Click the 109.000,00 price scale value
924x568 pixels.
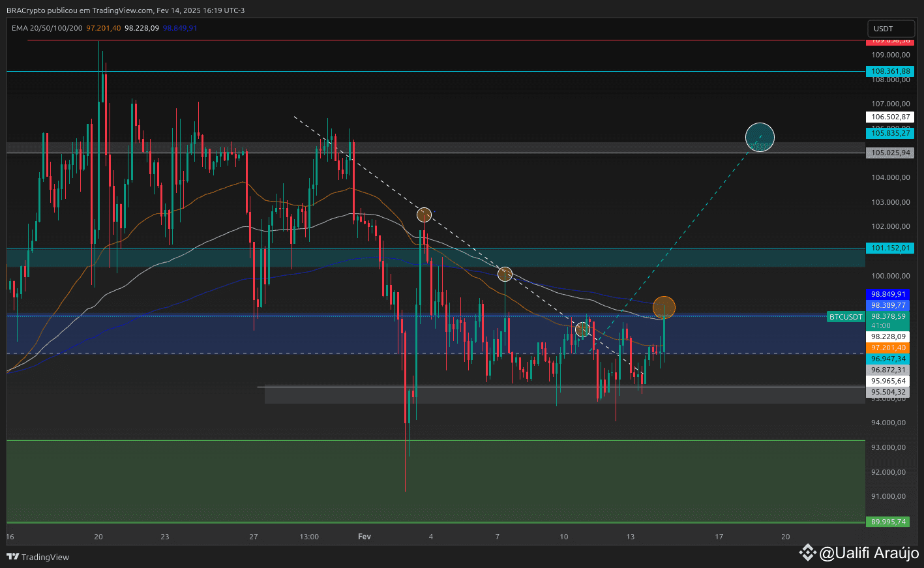890,55
